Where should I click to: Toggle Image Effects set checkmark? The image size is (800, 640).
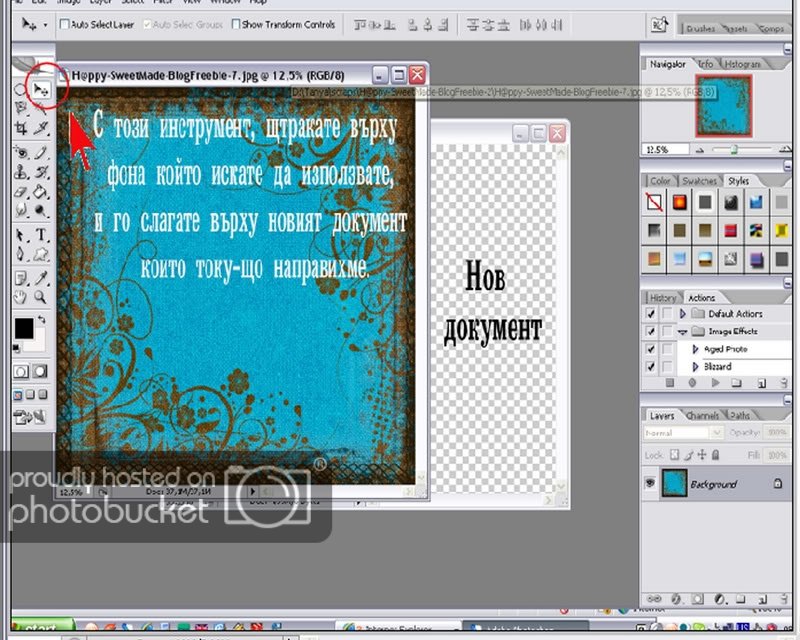(651, 331)
